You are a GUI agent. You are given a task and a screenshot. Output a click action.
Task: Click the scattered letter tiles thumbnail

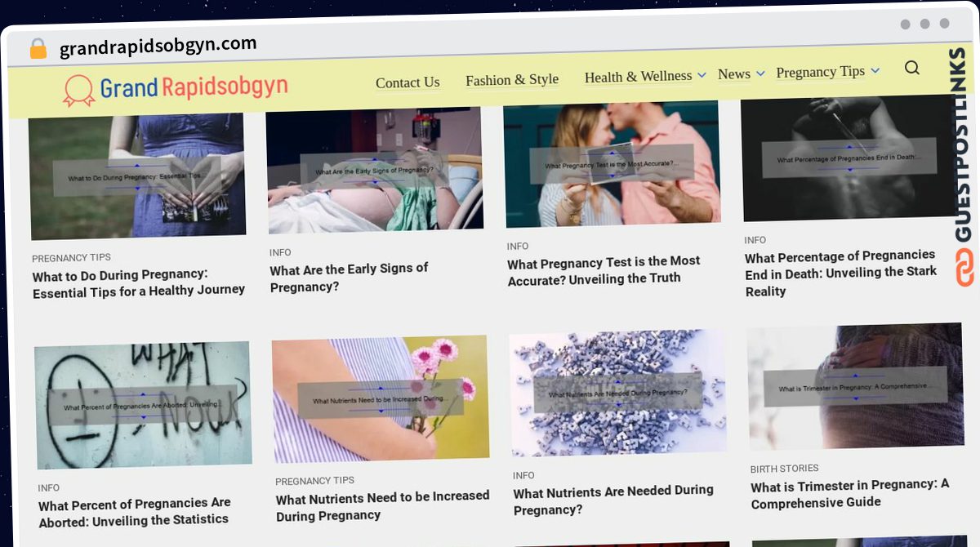click(618, 393)
